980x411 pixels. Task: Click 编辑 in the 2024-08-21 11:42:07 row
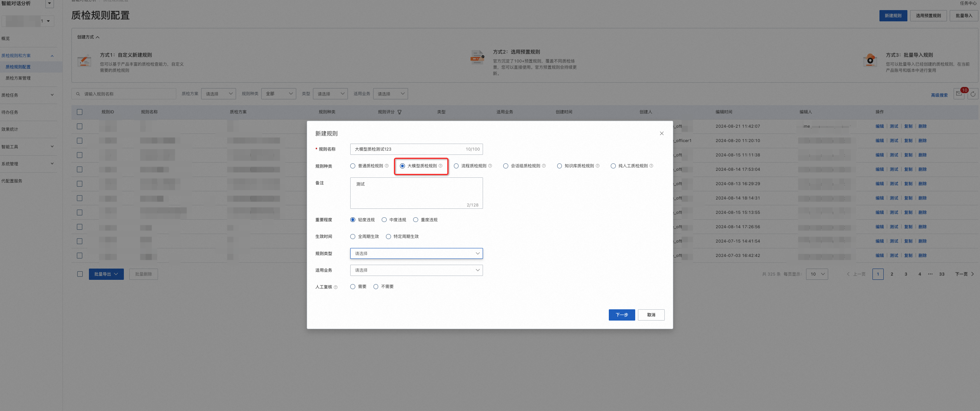[879, 126]
